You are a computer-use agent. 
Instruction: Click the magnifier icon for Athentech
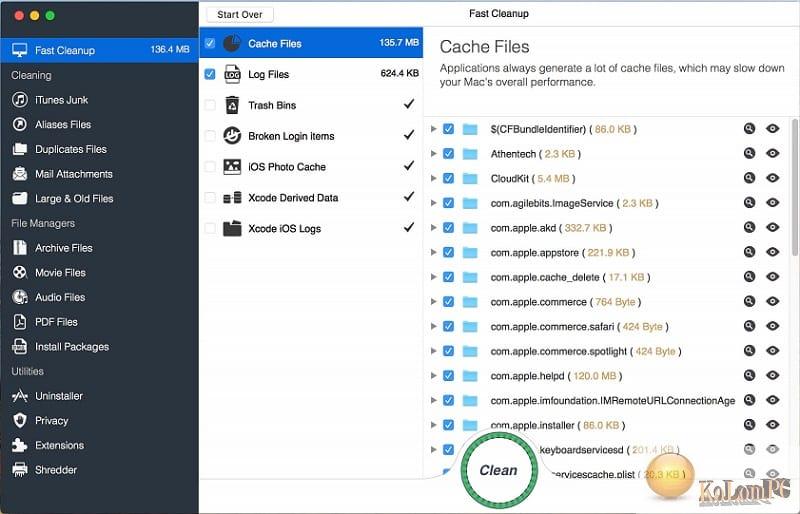click(x=749, y=153)
